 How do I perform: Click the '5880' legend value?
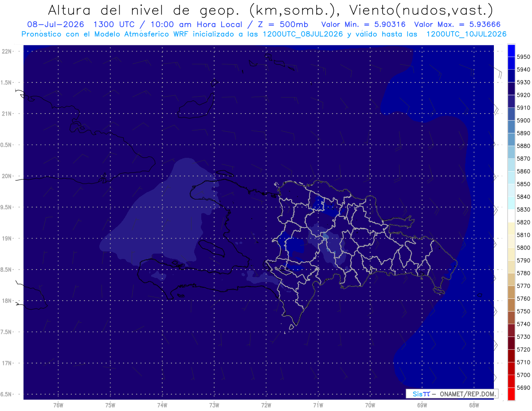[524, 146]
